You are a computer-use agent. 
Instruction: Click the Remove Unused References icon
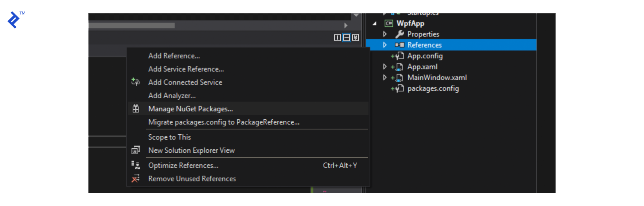tap(136, 179)
